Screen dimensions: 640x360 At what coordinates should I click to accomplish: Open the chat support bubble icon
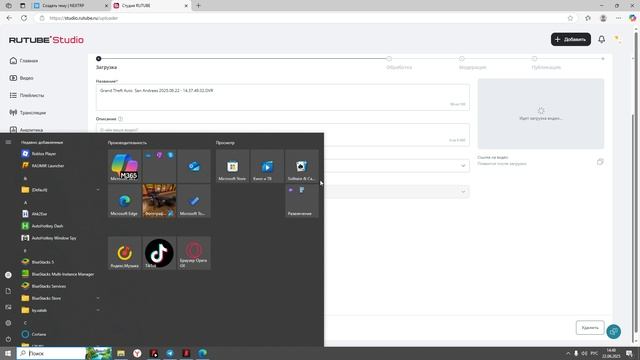pos(613,331)
